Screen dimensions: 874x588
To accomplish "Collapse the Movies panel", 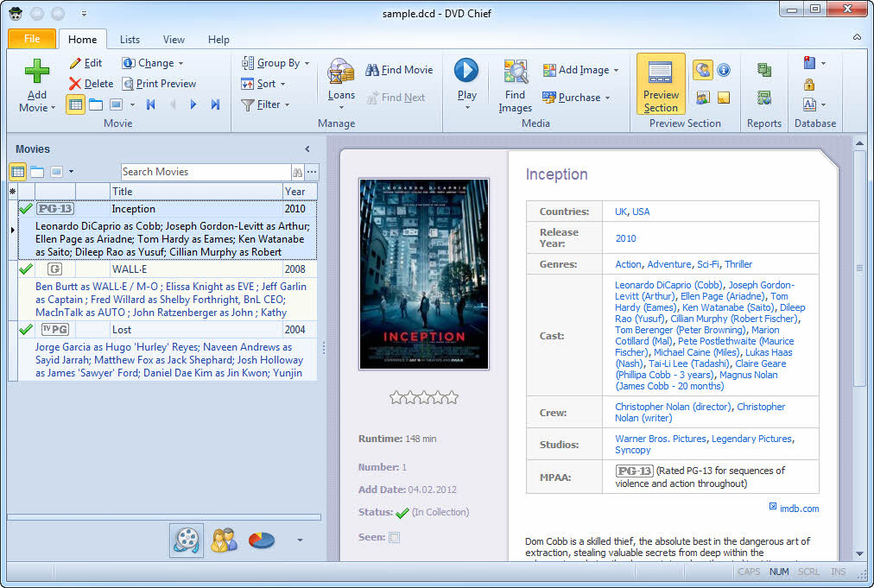I will pos(307,149).
